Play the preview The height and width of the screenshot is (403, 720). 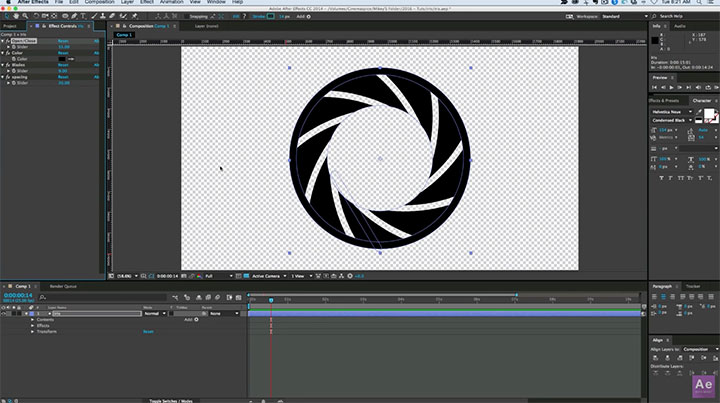[x=671, y=87]
